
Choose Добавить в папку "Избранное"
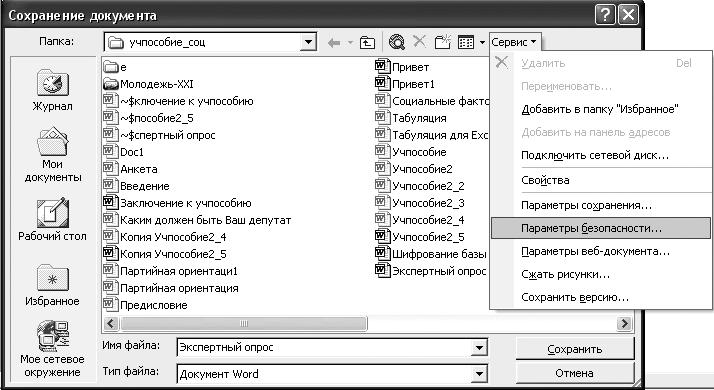click(600, 109)
